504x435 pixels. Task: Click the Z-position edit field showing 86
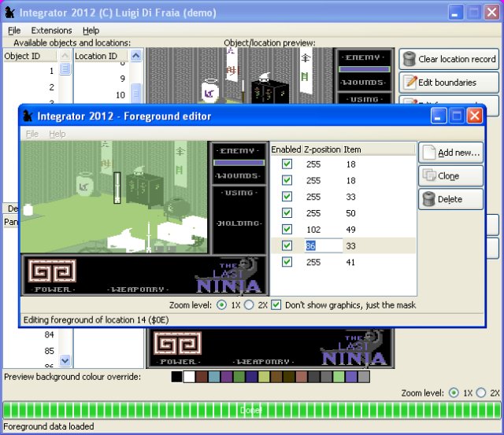click(x=323, y=245)
